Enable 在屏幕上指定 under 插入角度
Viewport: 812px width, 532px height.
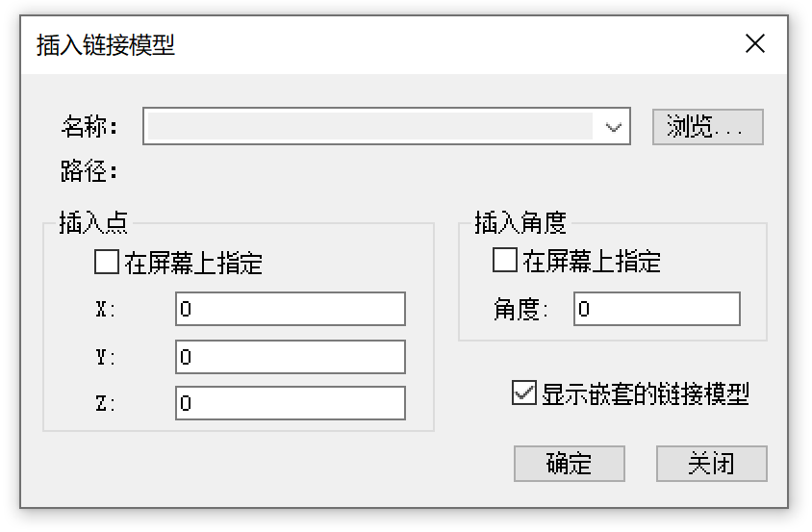click(504, 260)
